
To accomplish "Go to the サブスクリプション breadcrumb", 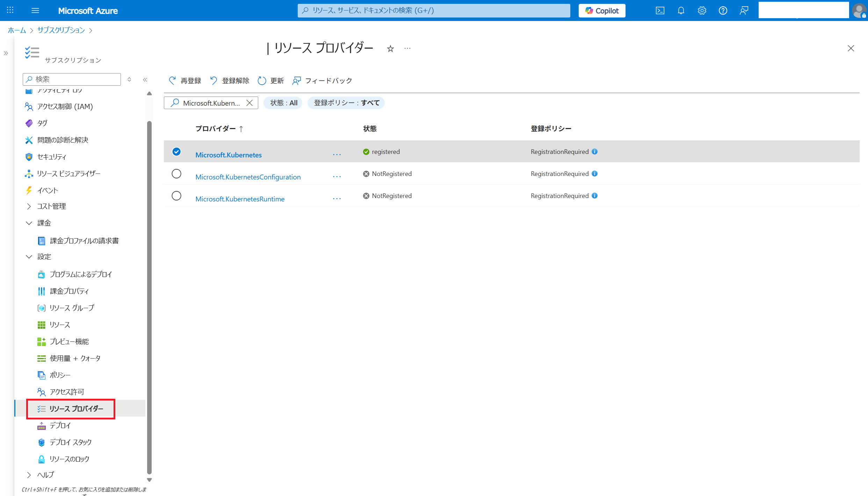I will [61, 30].
